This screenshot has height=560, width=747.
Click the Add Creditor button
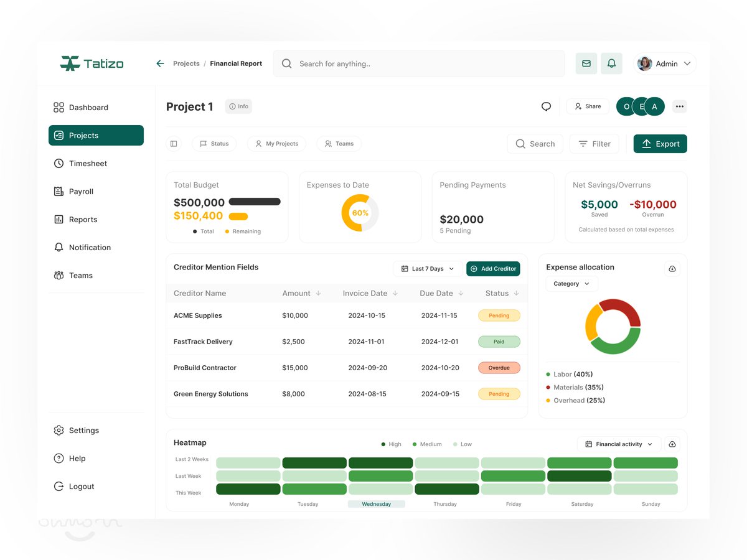tap(493, 268)
